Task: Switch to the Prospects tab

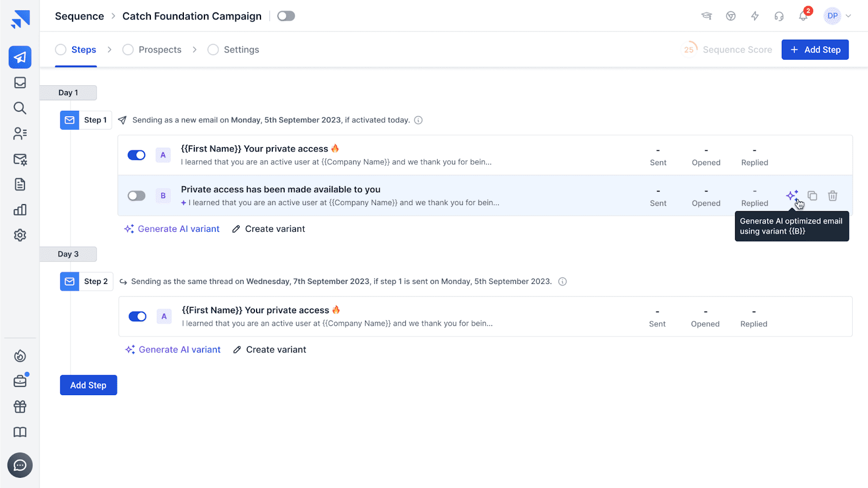Action: 159,50
